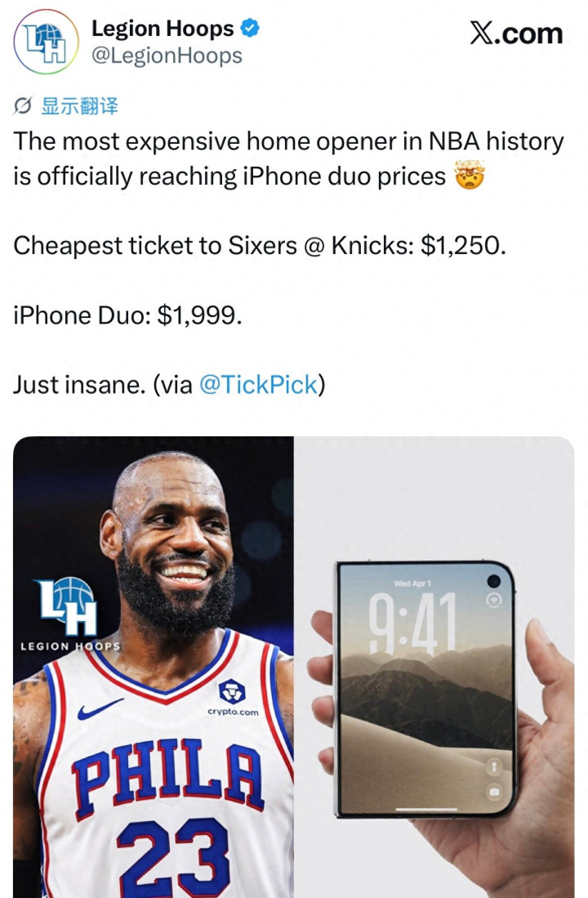Screen dimensions: 588x898
Task: Click the exploding head emoji
Action: click(x=470, y=175)
